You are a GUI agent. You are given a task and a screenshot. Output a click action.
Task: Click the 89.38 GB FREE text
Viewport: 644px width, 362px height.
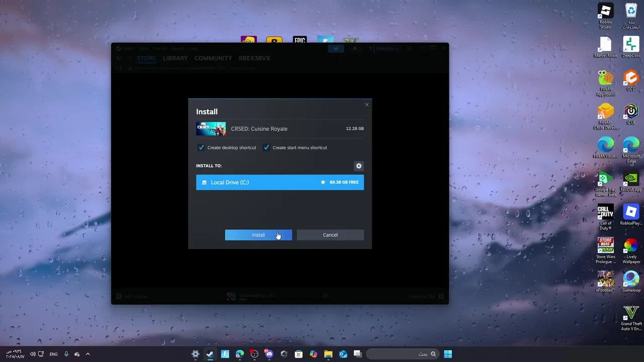click(x=344, y=182)
